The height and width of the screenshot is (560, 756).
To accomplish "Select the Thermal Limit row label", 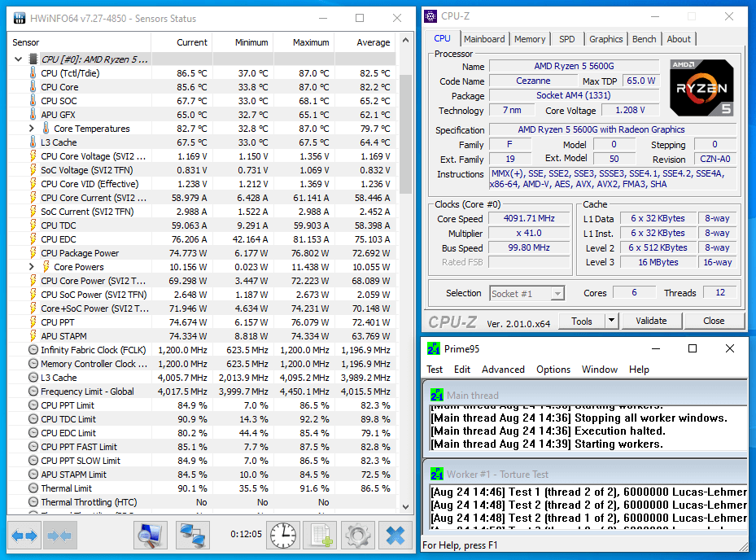I will [x=67, y=488].
